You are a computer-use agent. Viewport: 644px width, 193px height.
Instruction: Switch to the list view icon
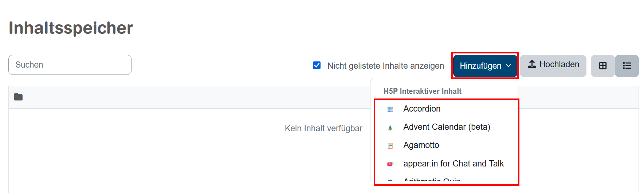point(627,66)
